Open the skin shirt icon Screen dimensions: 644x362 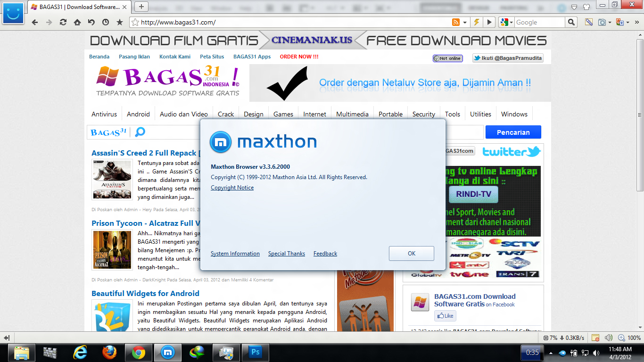coord(586,7)
